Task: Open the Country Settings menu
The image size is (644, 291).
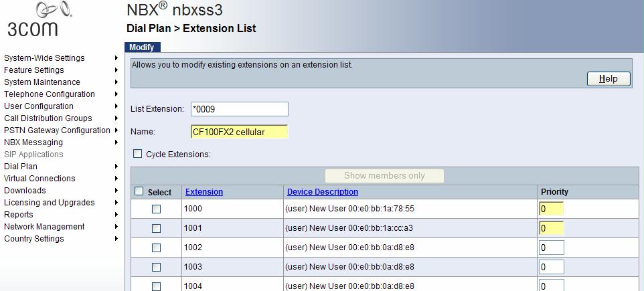Action: [34, 239]
